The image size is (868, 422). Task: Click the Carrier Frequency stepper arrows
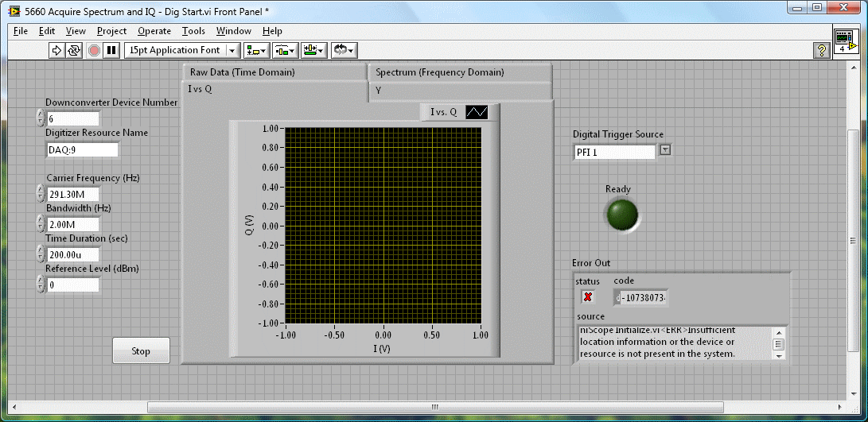[40, 194]
